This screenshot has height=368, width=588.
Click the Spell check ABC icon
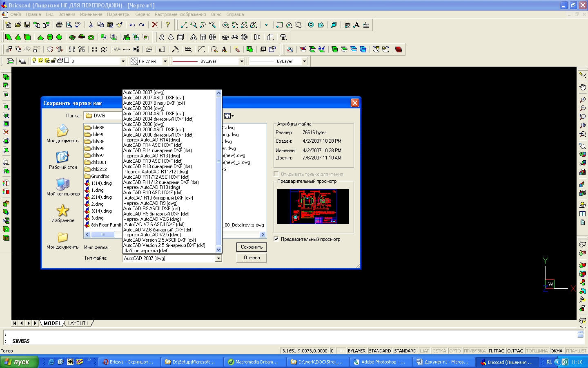coord(78,25)
